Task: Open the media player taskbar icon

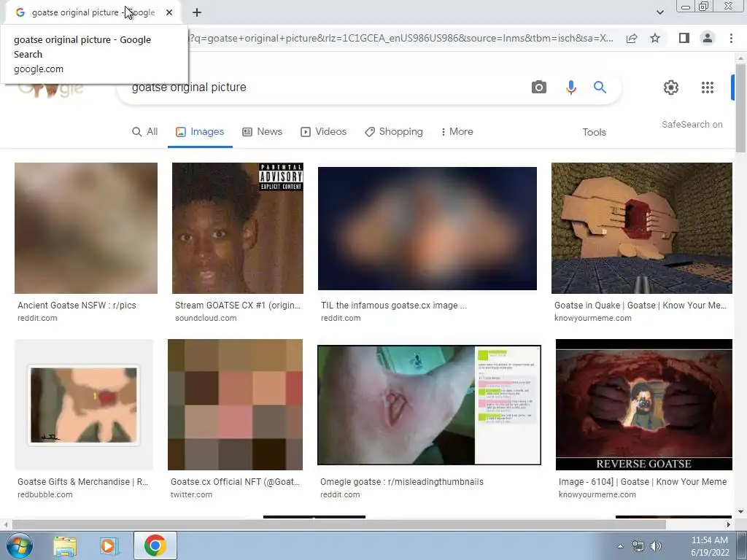Action: click(109, 545)
